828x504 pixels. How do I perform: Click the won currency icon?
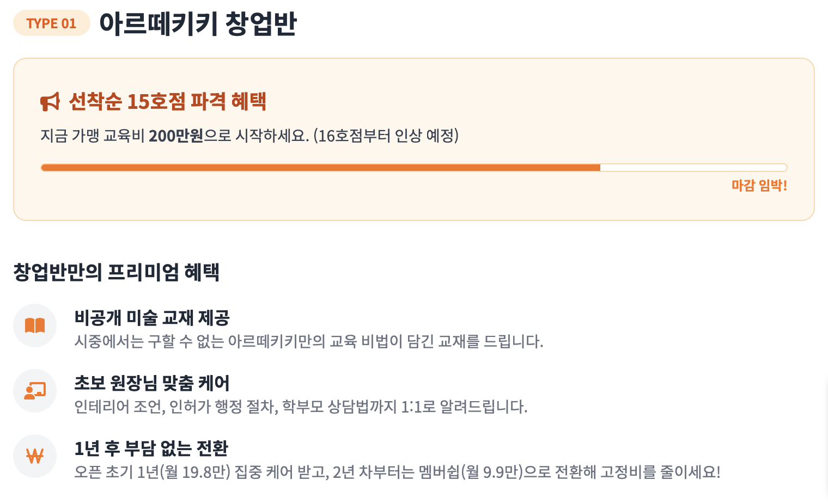[35, 456]
